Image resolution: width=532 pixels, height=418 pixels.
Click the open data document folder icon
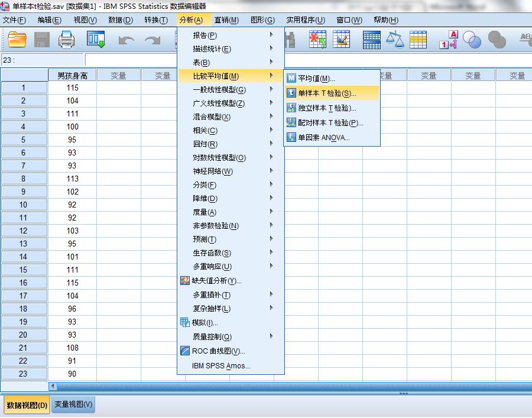(x=17, y=40)
